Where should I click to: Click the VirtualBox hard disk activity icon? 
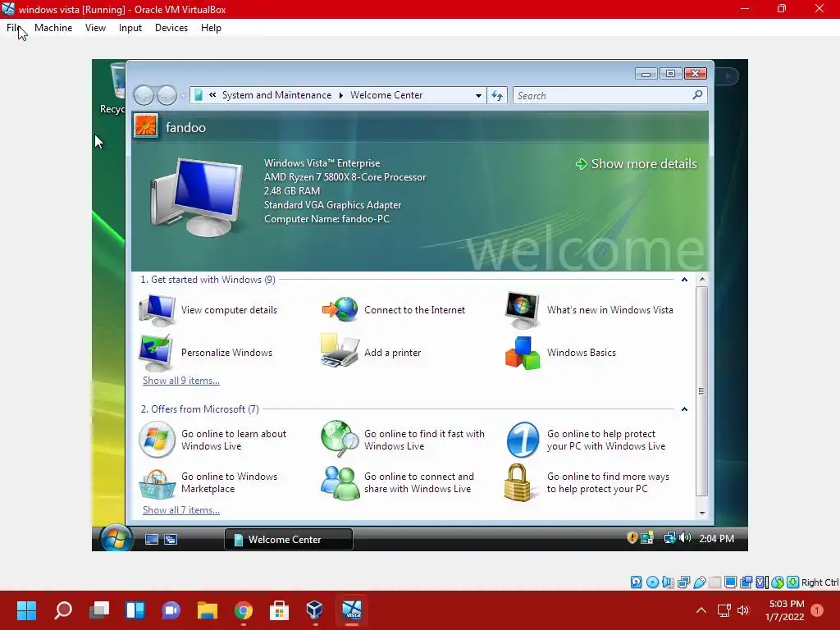tap(636, 582)
